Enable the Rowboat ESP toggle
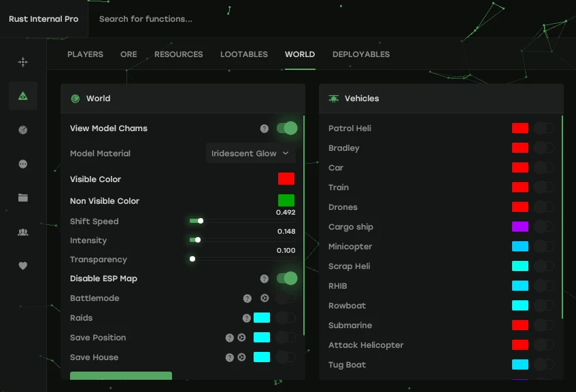Viewport: 576px width, 392px height. tap(543, 305)
